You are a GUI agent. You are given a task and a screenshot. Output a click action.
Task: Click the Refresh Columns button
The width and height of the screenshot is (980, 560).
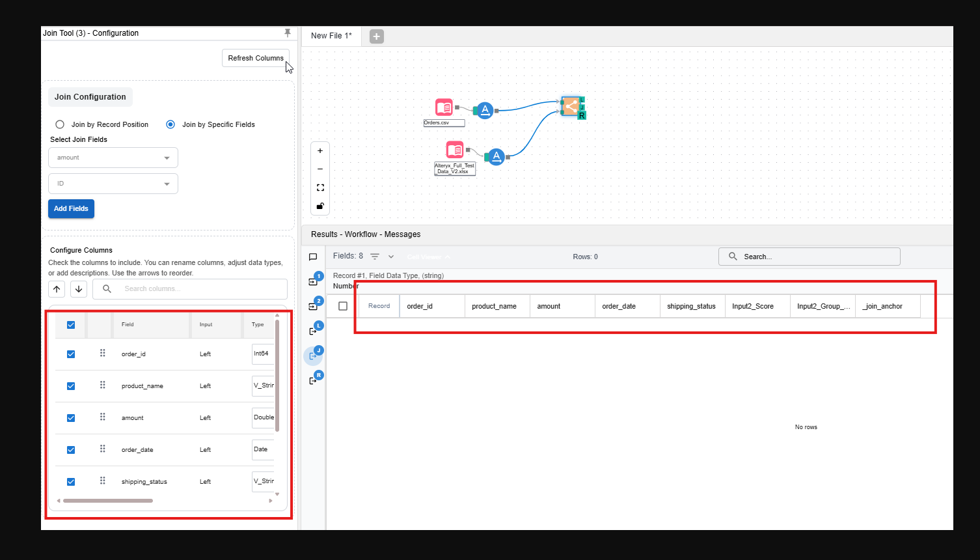coord(255,58)
